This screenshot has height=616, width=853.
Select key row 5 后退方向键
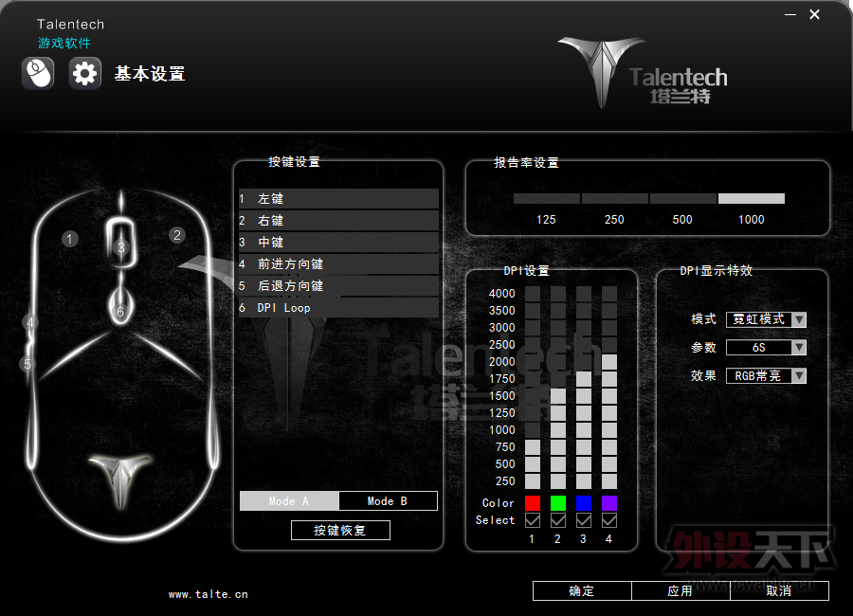[x=338, y=285]
